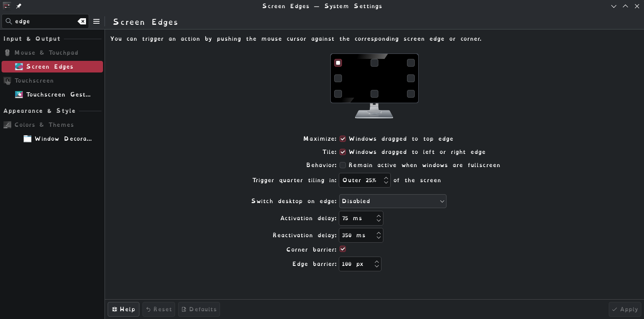Select the left edge trigger on monitor
This screenshot has height=319, width=644.
click(338, 78)
